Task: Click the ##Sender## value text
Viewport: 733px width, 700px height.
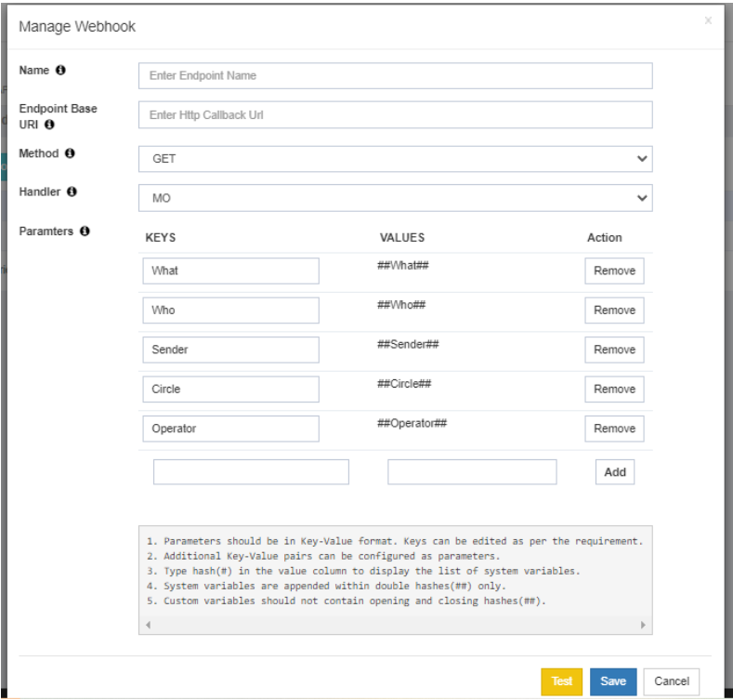Action: pyautogui.click(x=408, y=344)
